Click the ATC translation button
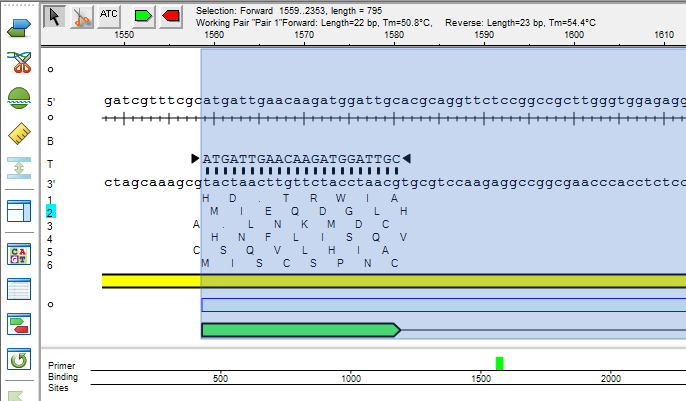 (110, 16)
